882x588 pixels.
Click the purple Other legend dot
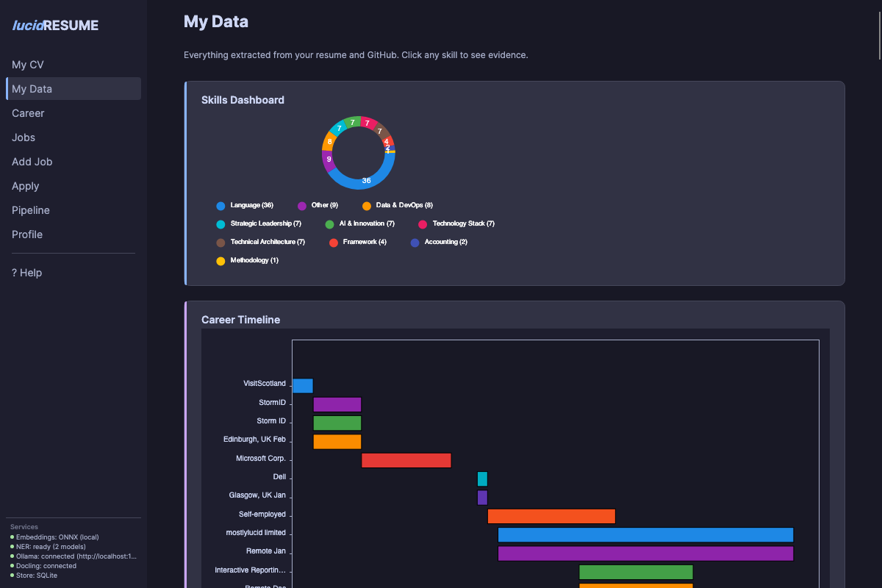click(x=302, y=206)
